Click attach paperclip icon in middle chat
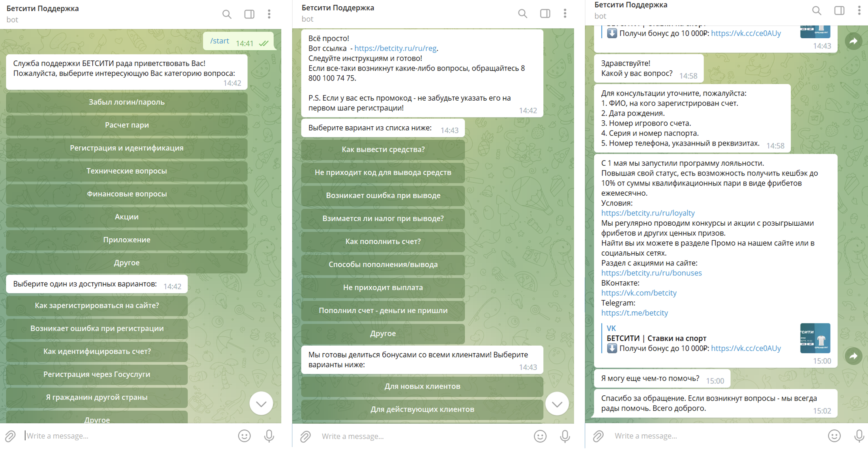This screenshot has width=868, height=449. click(306, 436)
